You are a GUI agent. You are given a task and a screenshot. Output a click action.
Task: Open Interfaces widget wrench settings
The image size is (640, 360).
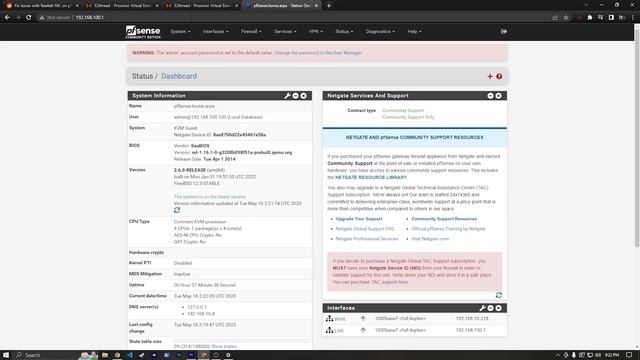[x=482, y=308]
